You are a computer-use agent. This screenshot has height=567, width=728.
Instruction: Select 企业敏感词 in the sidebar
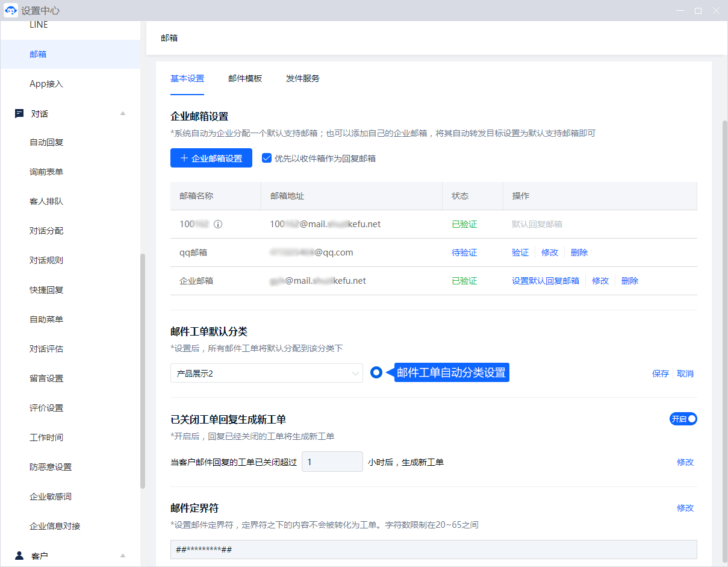point(51,497)
